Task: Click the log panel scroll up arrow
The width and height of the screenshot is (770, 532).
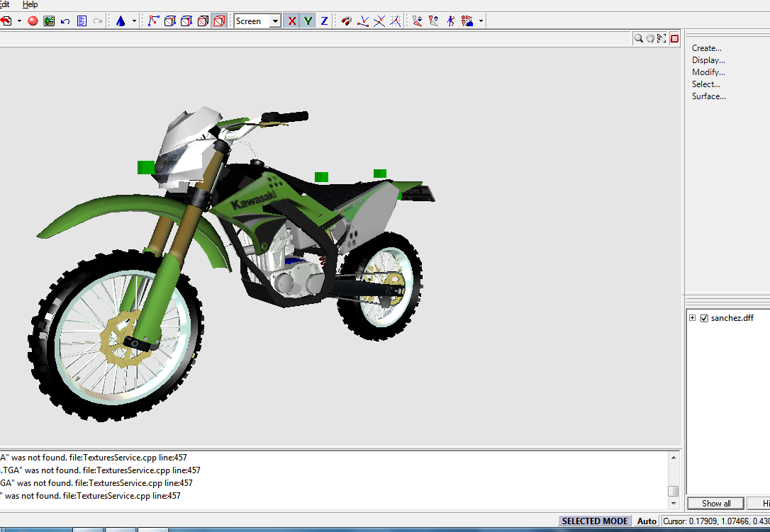Action: pyautogui.click(x=674, y=458)
